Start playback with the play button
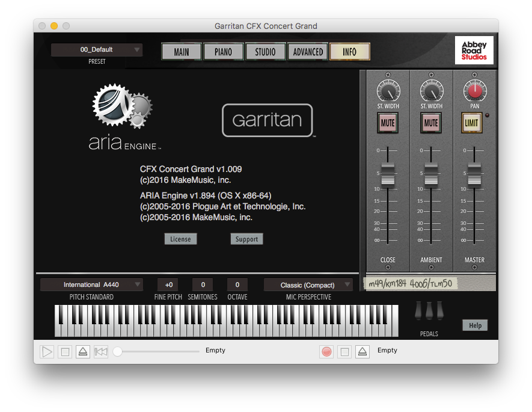The height and width of the screenshot is (412, 532). click(x=47, y=352)
